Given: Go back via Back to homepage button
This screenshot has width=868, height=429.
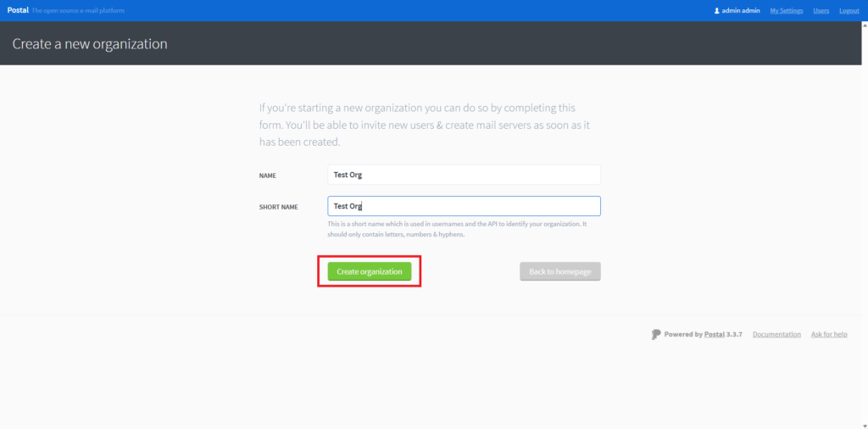Looking at the screenshot, I should pyautogui.click(x=559, y=271).
